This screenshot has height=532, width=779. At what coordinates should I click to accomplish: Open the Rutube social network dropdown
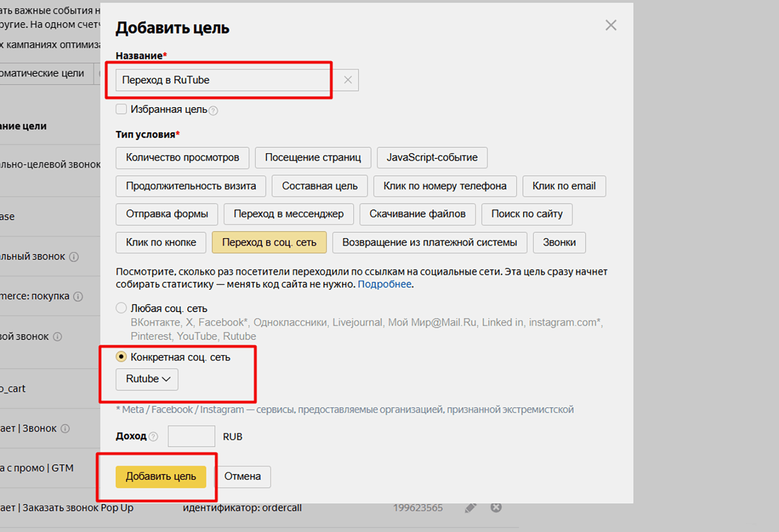click(x=147, y=379)
